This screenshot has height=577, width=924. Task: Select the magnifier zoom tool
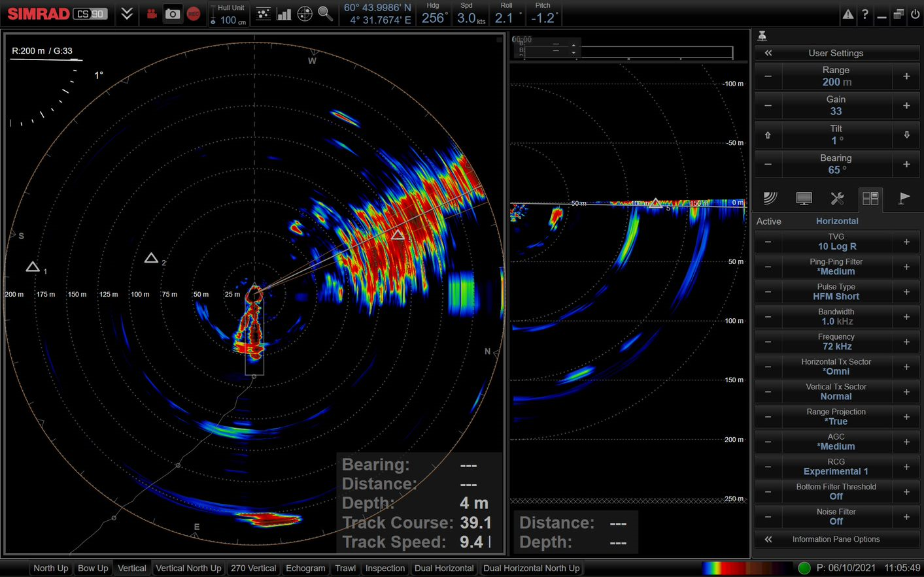pyautogui.click(x=326, y=14)
